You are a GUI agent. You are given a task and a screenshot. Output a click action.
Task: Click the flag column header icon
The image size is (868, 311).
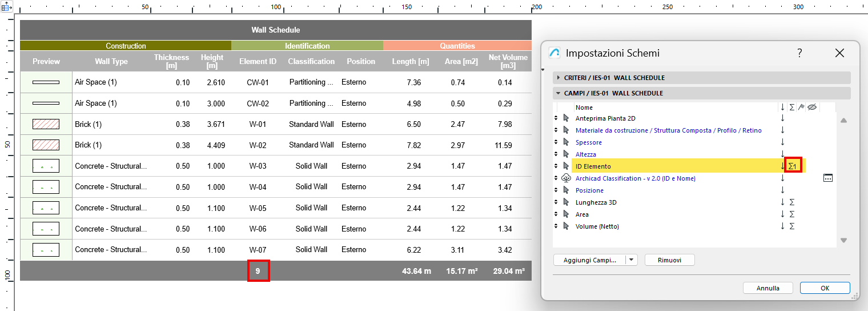click(801, 107)
